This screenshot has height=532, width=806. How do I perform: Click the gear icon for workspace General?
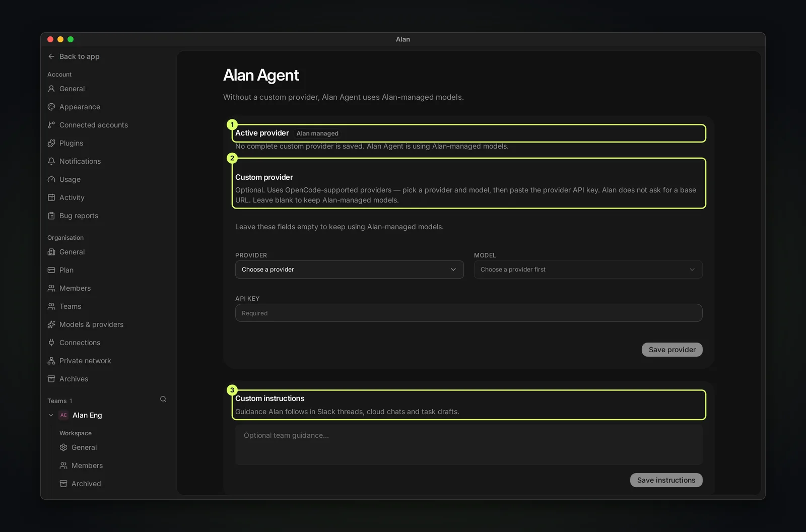(63, 447)
